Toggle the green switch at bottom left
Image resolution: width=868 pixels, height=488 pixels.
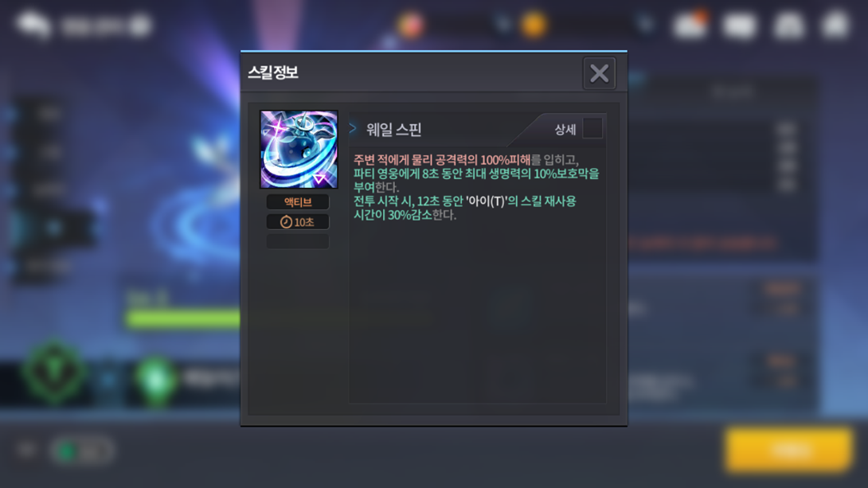tap(83, 451)
